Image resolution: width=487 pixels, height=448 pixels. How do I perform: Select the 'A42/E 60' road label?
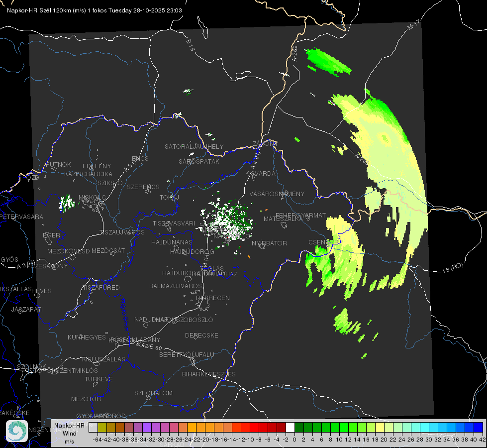149,345
